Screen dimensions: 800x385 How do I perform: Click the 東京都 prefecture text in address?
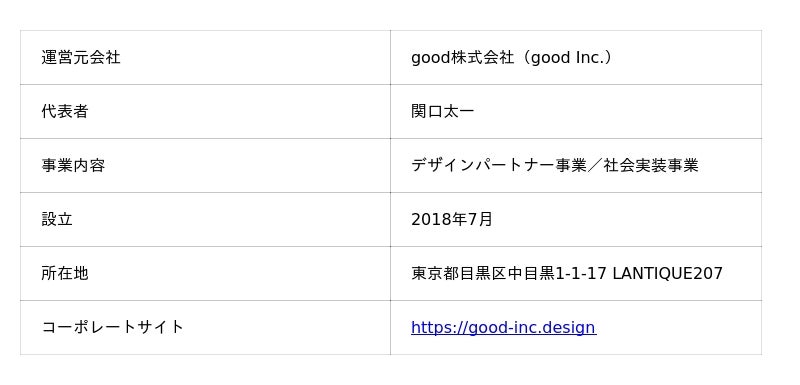tap(435, 274)
